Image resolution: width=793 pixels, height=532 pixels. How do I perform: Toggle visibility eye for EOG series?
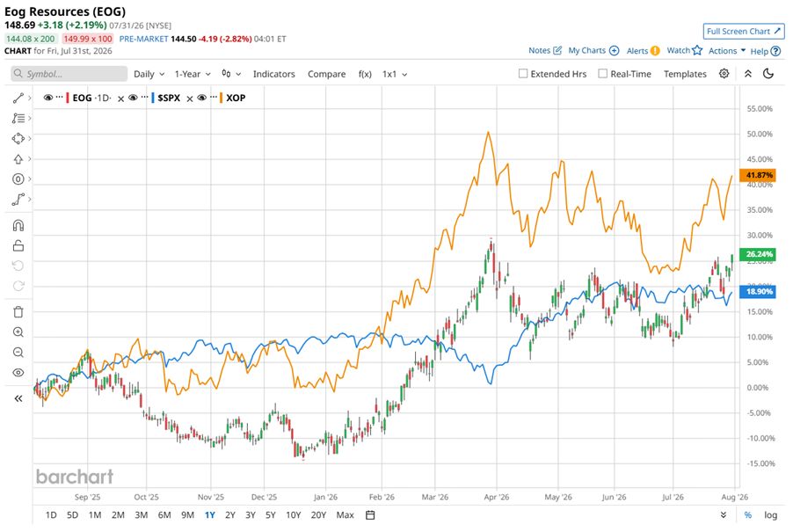click(48, 98)
